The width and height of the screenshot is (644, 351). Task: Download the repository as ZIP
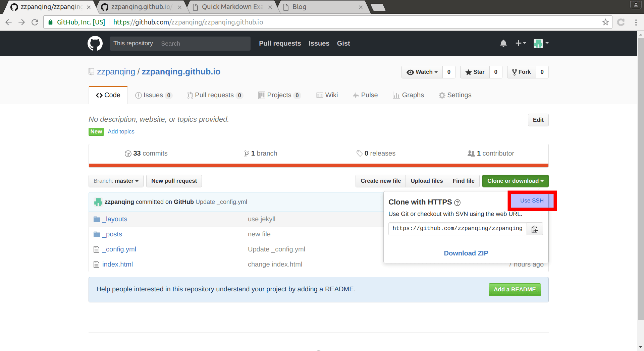[x=466, y=253]
